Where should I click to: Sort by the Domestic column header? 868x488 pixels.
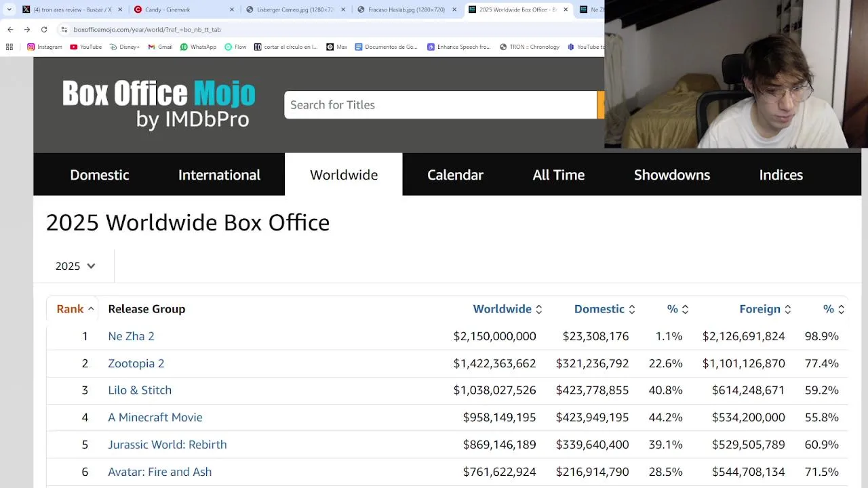pyautogui.click(x=605, y=309)
